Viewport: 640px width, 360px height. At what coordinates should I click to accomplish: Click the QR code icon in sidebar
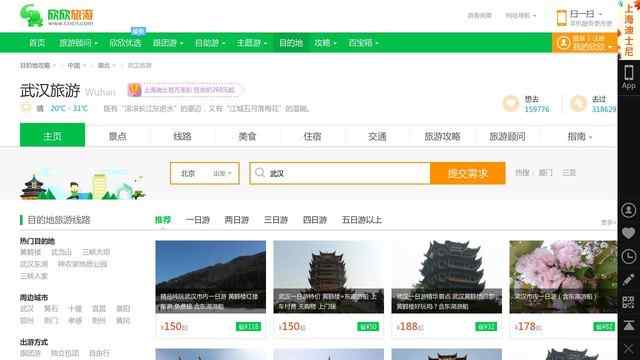coord(629,302)
